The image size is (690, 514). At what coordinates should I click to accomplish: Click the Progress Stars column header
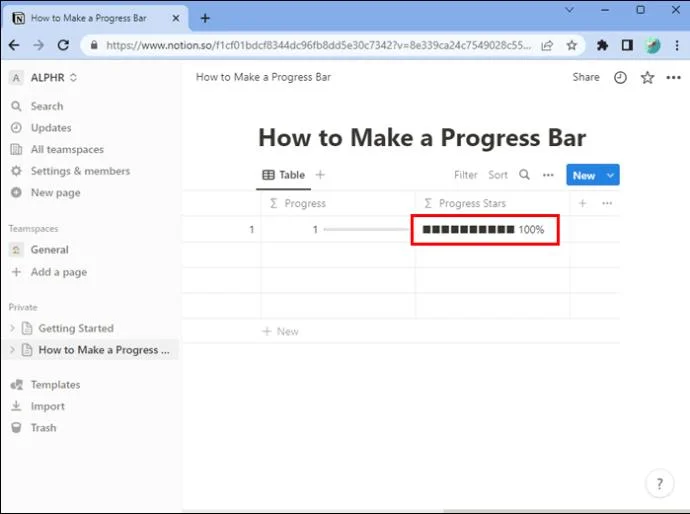493,203
